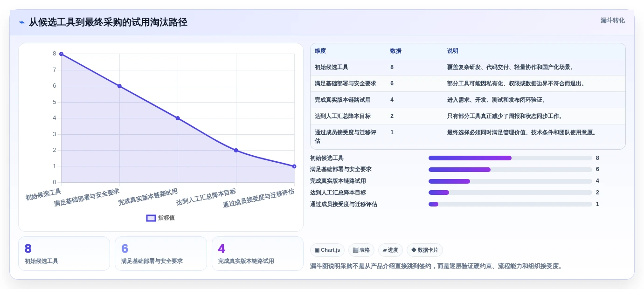
Task: Click the lightning icon beside the title
Action: (x=22, y=22)
